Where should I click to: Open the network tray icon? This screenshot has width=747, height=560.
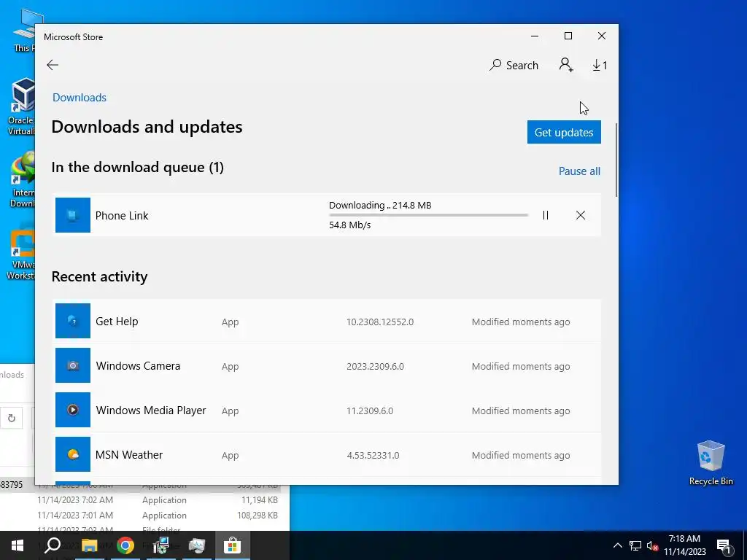click(635, 545)
